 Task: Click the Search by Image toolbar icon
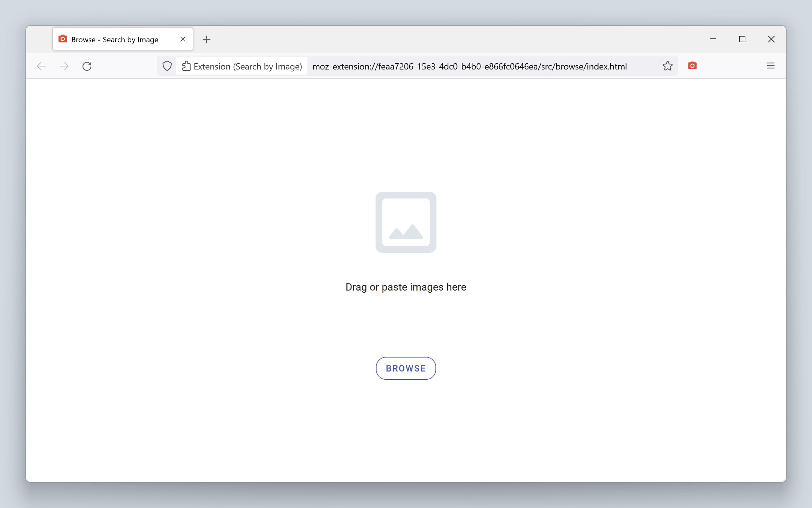692,66
